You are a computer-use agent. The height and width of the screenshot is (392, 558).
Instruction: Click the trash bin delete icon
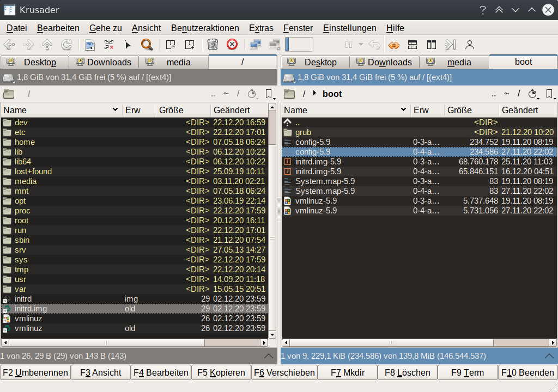213,45
